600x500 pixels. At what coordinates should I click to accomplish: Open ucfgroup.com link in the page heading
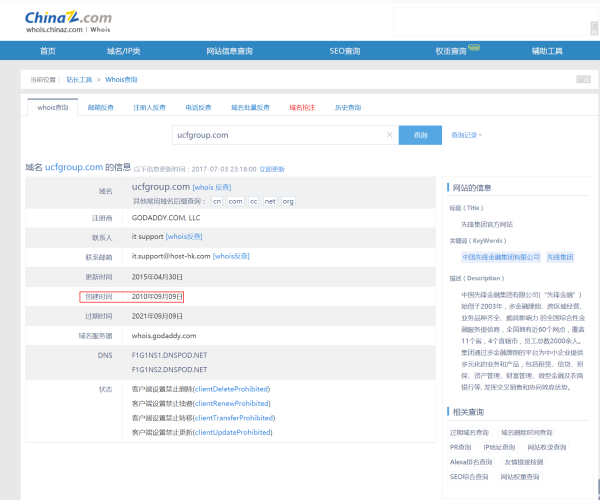pos(74,167)
